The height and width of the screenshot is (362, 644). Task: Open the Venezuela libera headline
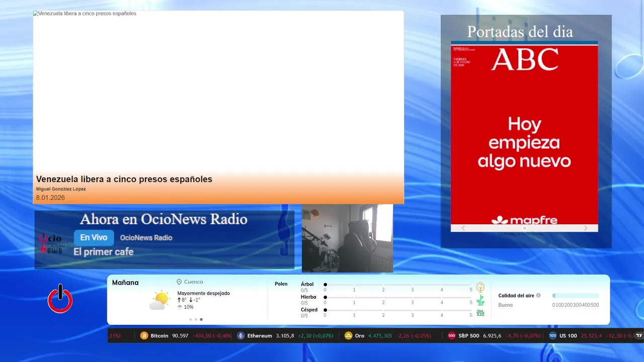[124, 179]
